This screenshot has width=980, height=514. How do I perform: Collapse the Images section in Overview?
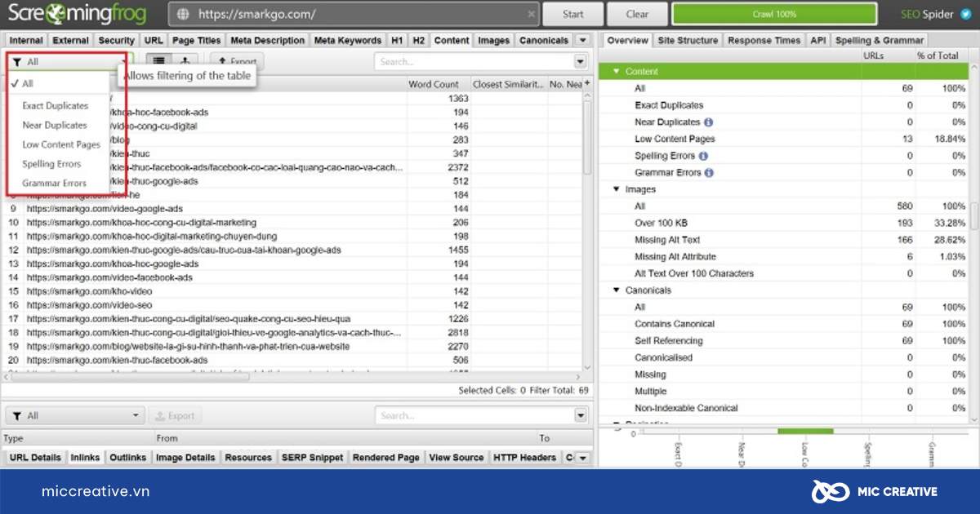(617, 189)
